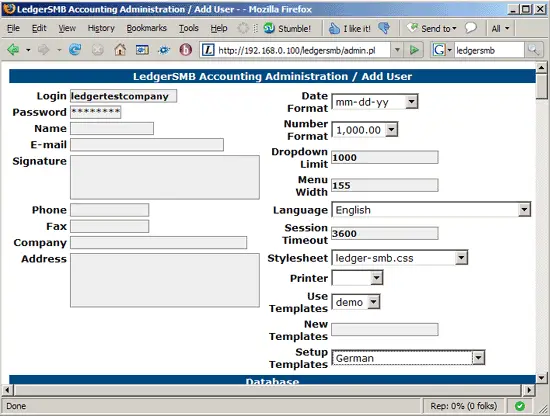
Task: Focus the E-mail input field
Action: pyautogui.click(x=147, y=145)
